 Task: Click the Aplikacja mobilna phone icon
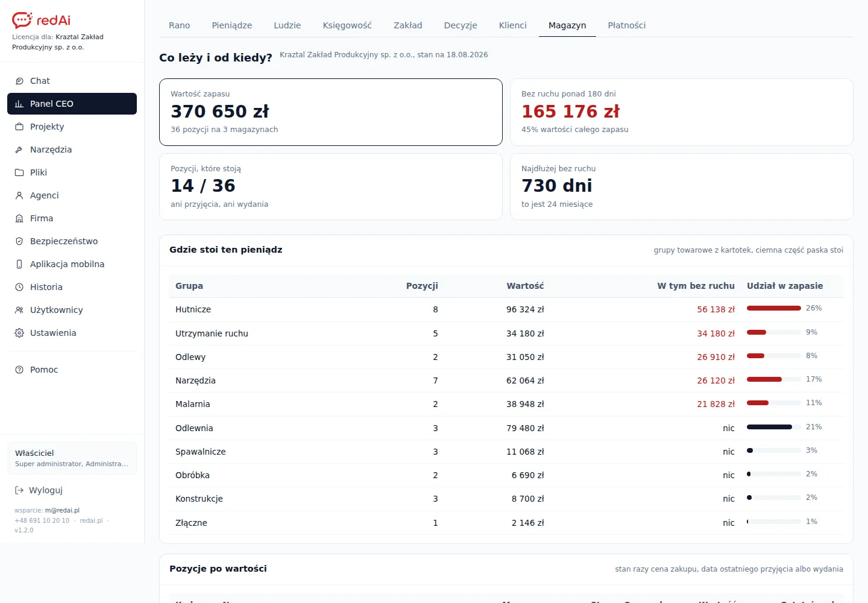point(19,264)
